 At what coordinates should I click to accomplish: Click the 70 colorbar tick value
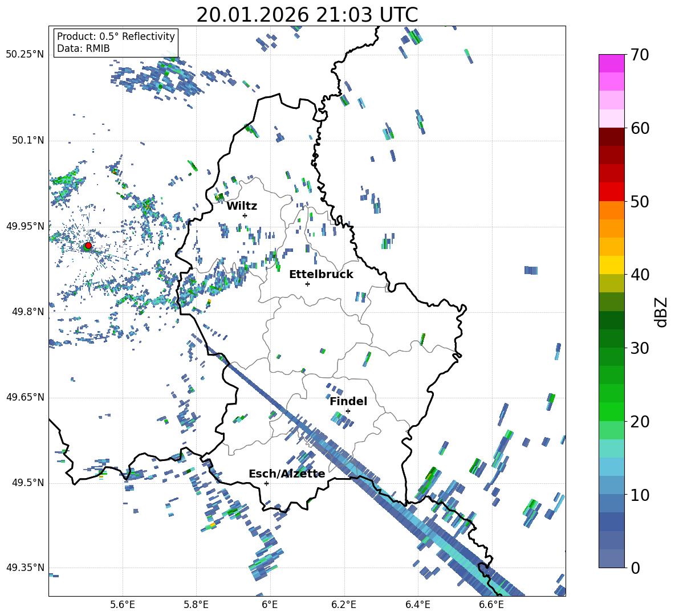click(x=640, y=55)
